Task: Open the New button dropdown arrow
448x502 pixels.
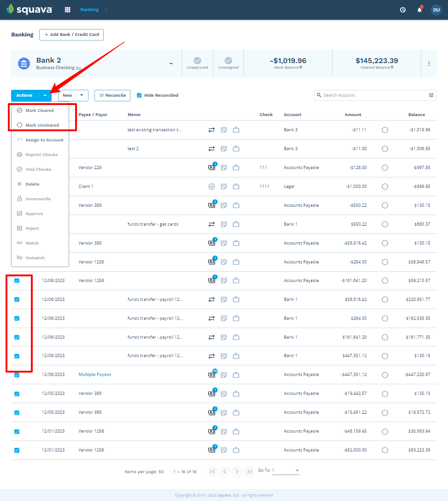Action: (x=82, y=95)
